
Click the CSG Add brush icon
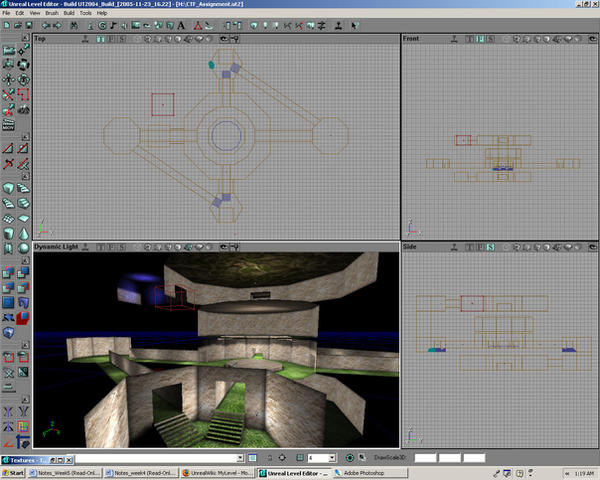(8, 273)
